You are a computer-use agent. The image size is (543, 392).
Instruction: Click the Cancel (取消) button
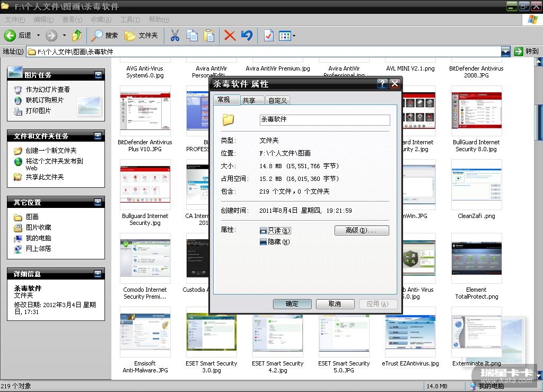pyautogui.click(x=335, y=304)
